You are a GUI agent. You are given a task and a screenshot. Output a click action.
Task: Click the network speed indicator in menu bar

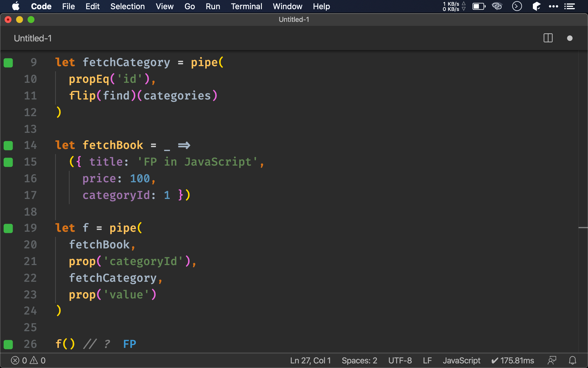(x=454, y=6)
